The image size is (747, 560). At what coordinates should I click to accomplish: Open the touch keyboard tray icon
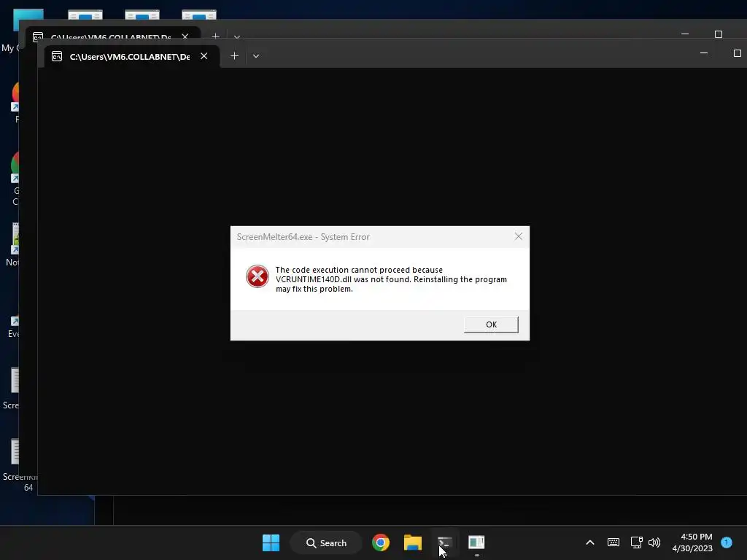click(x=613, y=542)
